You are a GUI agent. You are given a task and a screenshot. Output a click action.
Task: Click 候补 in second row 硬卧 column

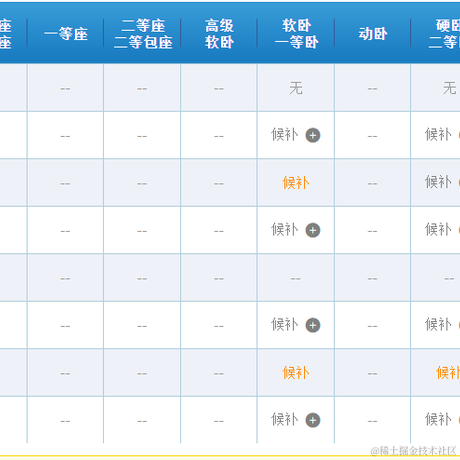tap(438, 135)
